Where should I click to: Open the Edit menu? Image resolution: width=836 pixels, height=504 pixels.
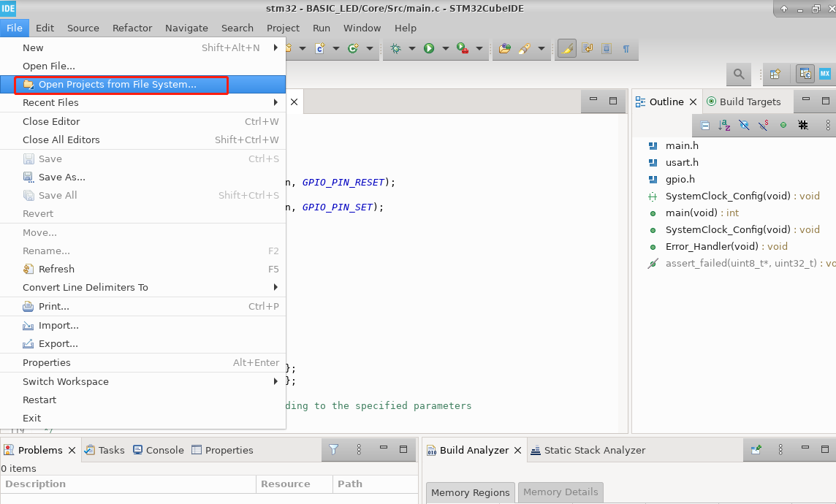(45, 28)
